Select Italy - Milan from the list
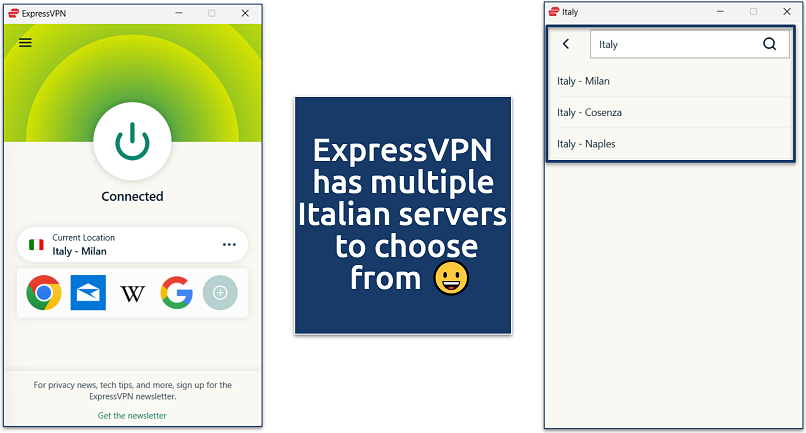Screen dimensions: 806x433 673,81
